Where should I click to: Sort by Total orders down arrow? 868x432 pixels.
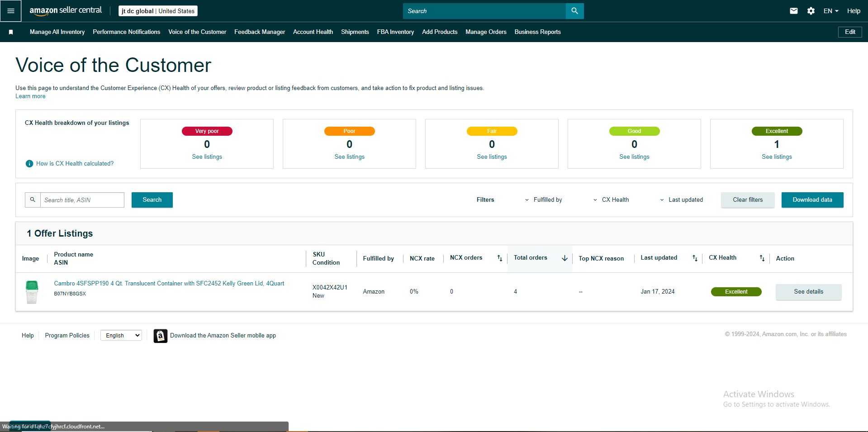pos(564,258)
